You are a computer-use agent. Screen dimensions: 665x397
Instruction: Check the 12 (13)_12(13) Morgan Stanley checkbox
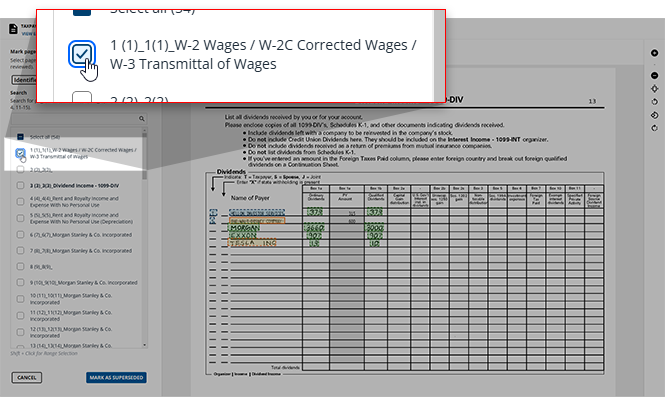click(20, 332)
